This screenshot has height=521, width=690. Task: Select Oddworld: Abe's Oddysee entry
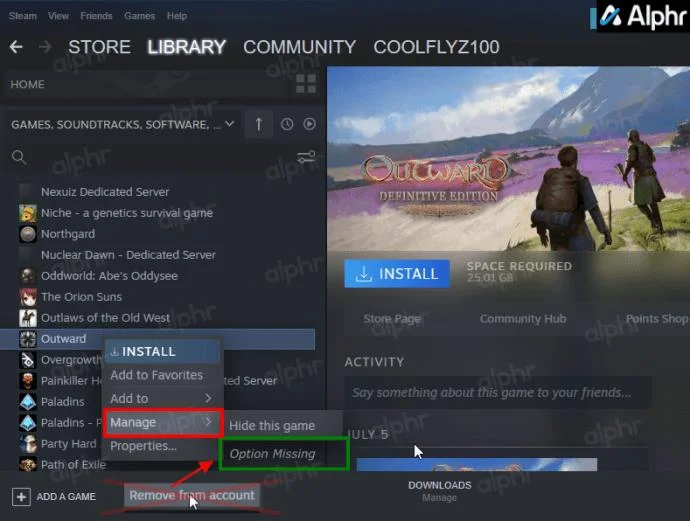tap(109, 276)
